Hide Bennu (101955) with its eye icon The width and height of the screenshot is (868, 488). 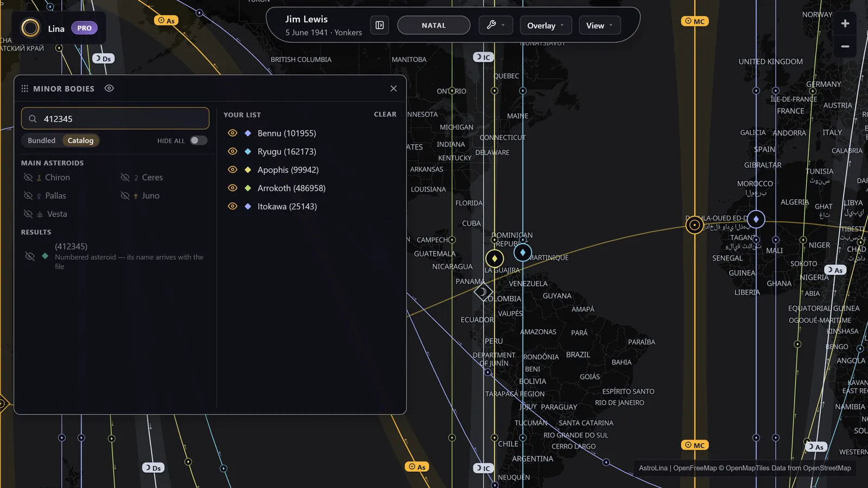pyautogui.click(x=233, y=133)
